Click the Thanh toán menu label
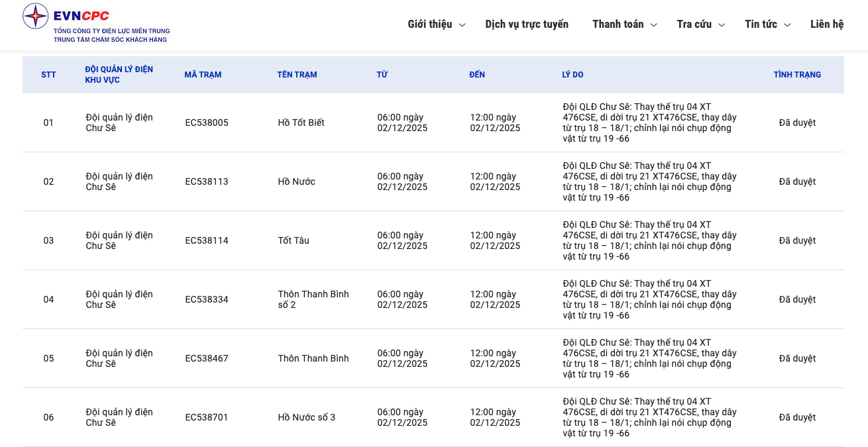The width and height of the screenshot is (868, 447). [x=618, y=25]
